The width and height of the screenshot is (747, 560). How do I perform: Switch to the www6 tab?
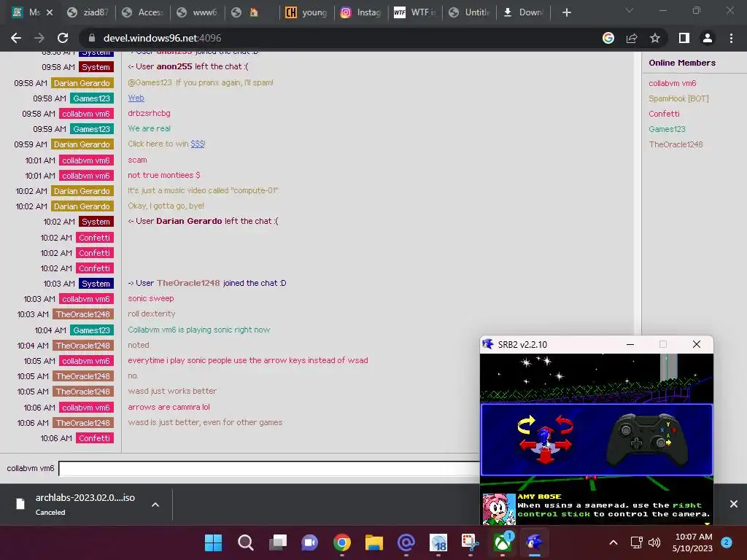(197, 12)
